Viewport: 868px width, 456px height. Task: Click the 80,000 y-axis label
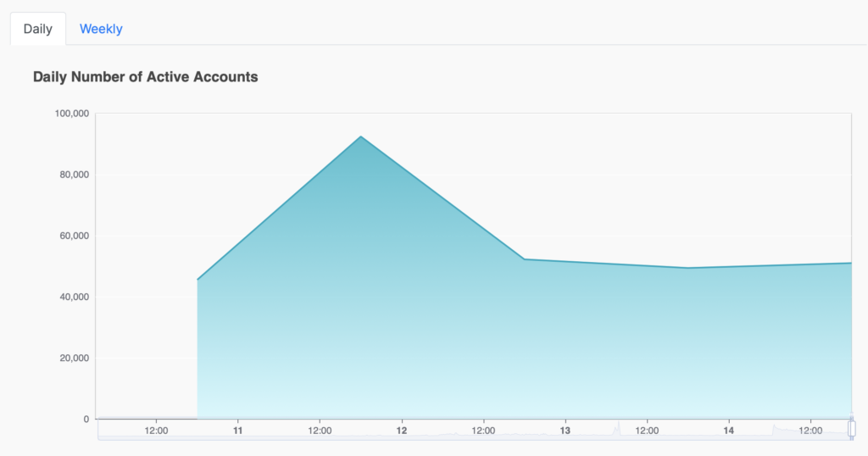click(x=75, y=175)
